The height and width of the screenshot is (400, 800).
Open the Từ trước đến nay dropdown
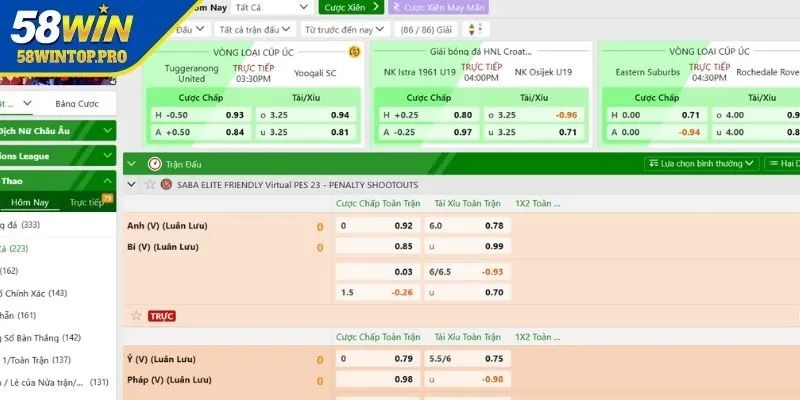click(345, 30)
